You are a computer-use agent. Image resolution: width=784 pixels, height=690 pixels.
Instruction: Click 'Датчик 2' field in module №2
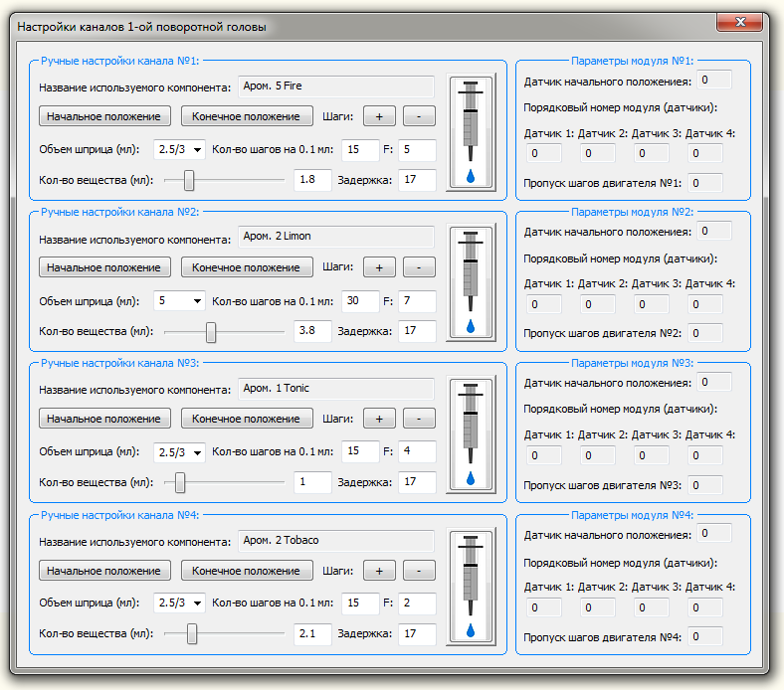coord(598,304)
